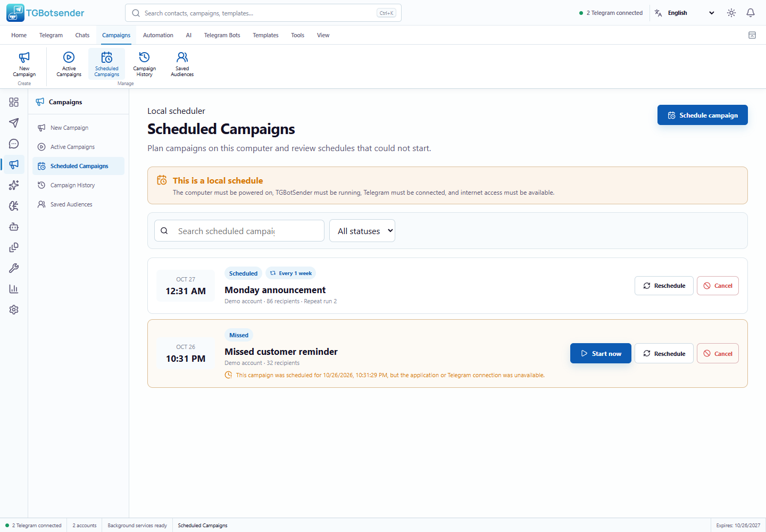Open the robot icon in left rail
The width and height of the screenshot is (766, 532).
14,227
